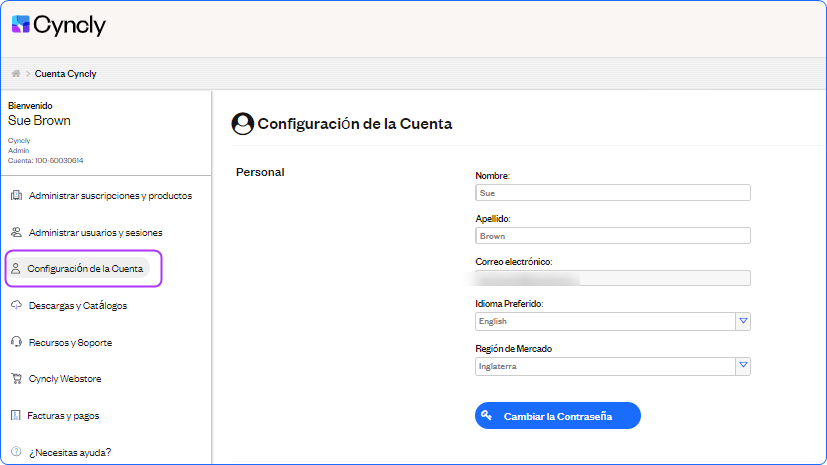The width and height of the screenshot is (827, 465).
Task: Click the Cyncly logo
Action: [x=59, y=25]
